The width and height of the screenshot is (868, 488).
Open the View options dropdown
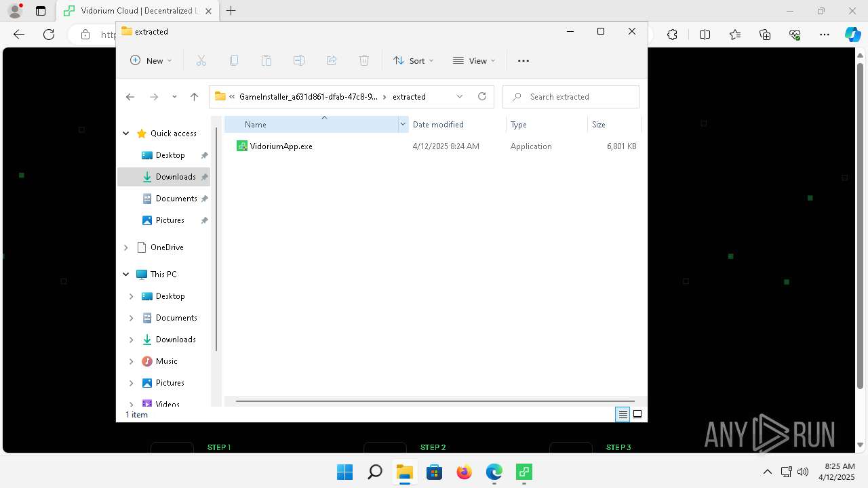click(474, 60)
